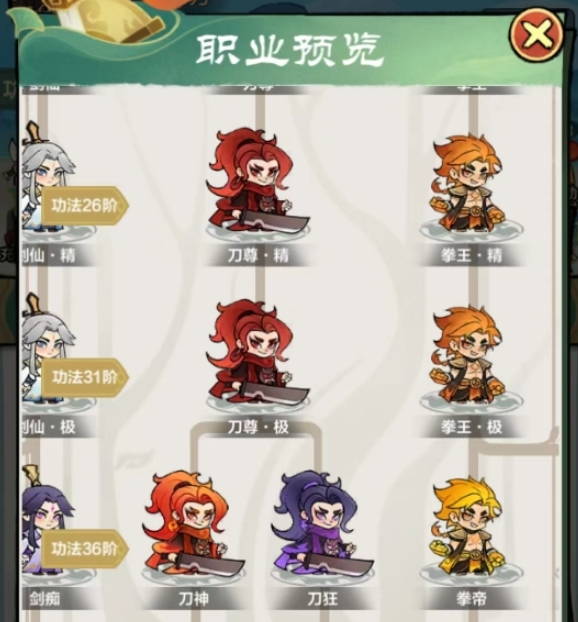
Task: Select the purple-haired 刀狂 character
Action: click(x=322, y=528)
